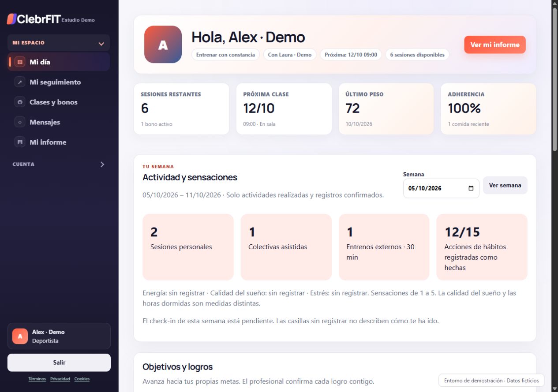The height and width of the screenshot is (392, 558).
Task: Click the Próxima clase card
Action: click(x=284, y=109)
